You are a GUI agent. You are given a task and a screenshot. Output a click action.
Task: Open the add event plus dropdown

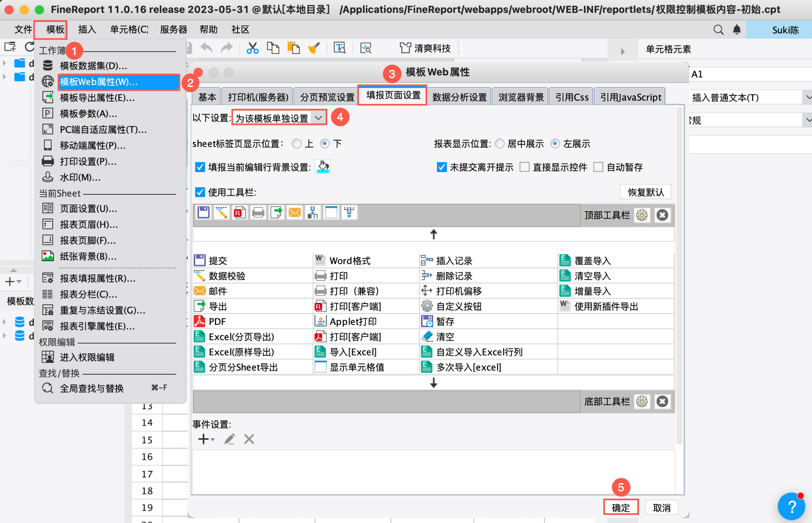coord(206,439)
